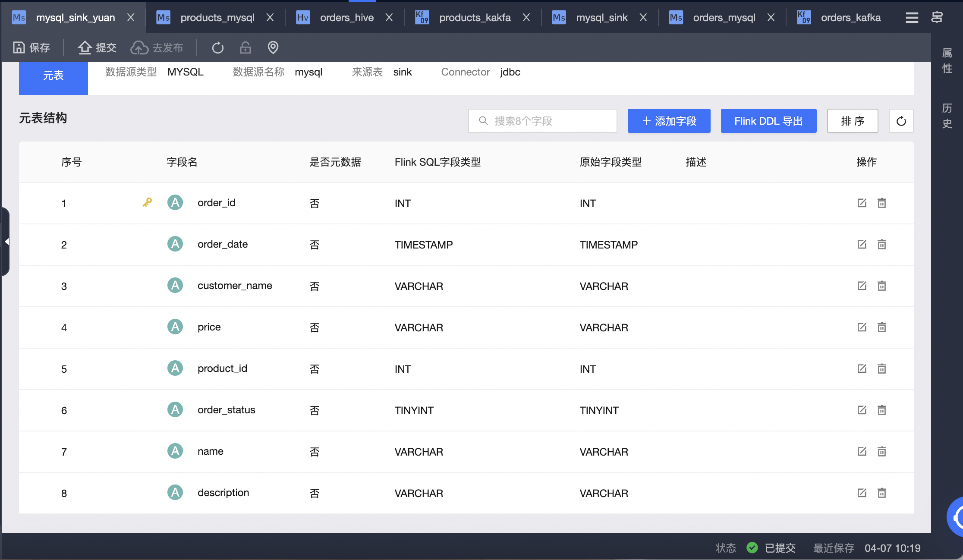Viewport: 963px width, 560px height.
Task: Edit the order_id field row
Action: click(x=862, y=203)
